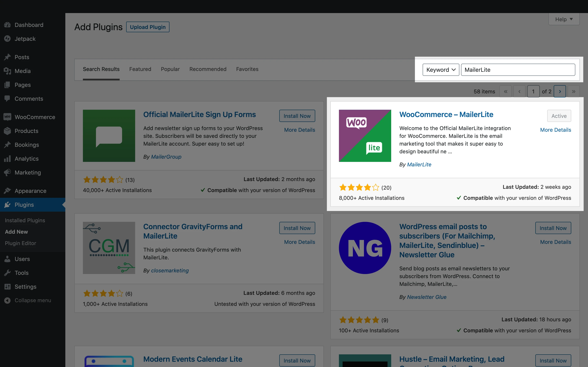588x367 pixels.
Task: Switch to the Popular tab
Action: (x=170, y=69)
